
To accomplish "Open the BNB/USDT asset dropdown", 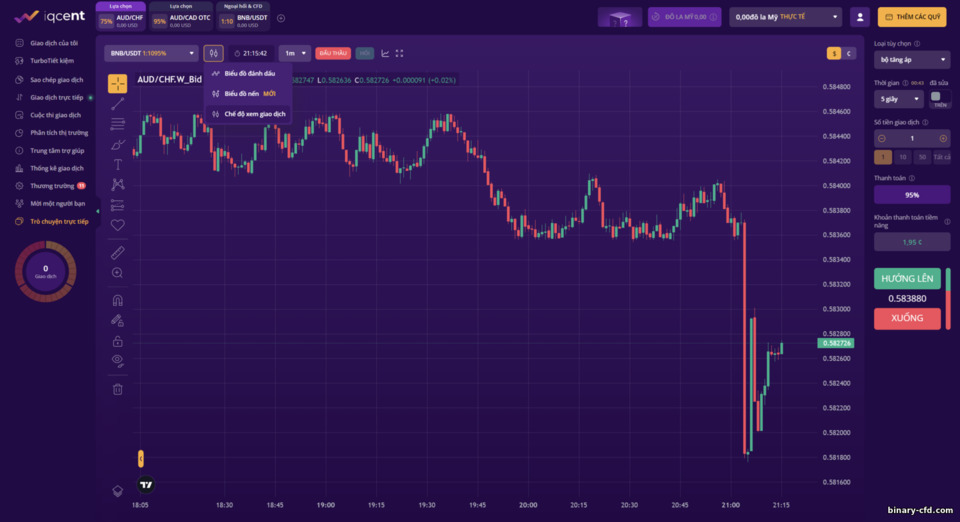I will [151, 53].
